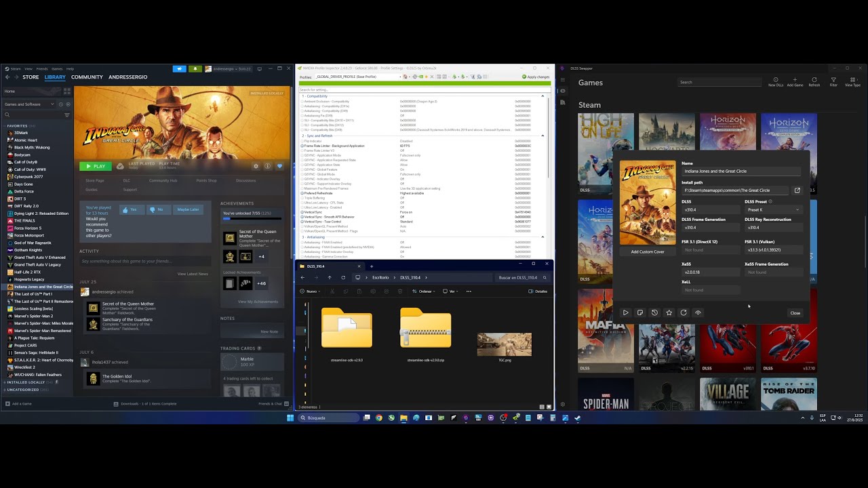This screenshot has width=868, height=488.
Task: Select Cyberpunk 2077 in Steam library list
Action: point(28,177)
